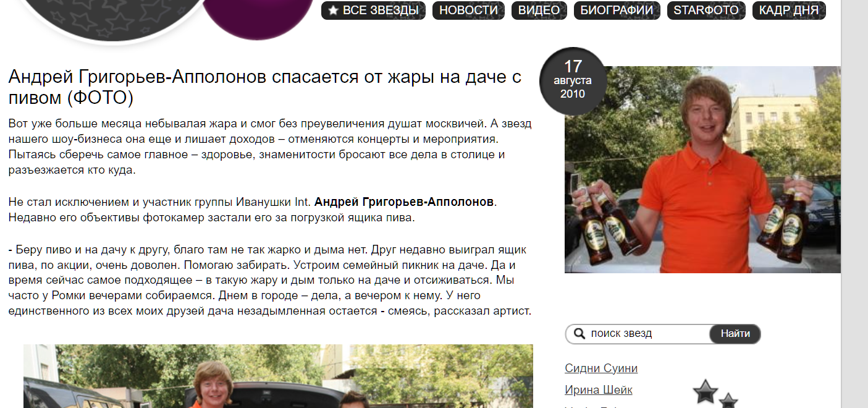
Task: Open the Ирина Шейк link
Action: coord(599,390)
